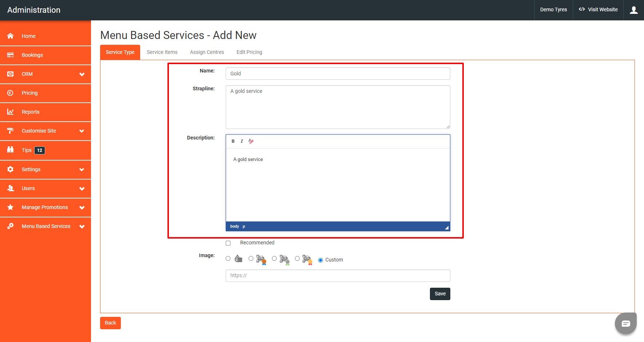
Task: Click the remove formatting eraser icon
Action: tap(251, 141)
